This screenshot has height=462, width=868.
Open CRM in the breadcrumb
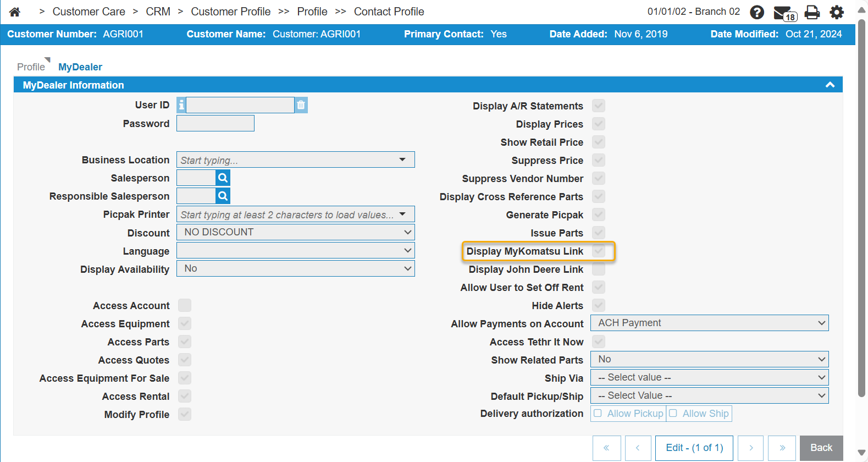pyautogui.click(x=158, y=12)
